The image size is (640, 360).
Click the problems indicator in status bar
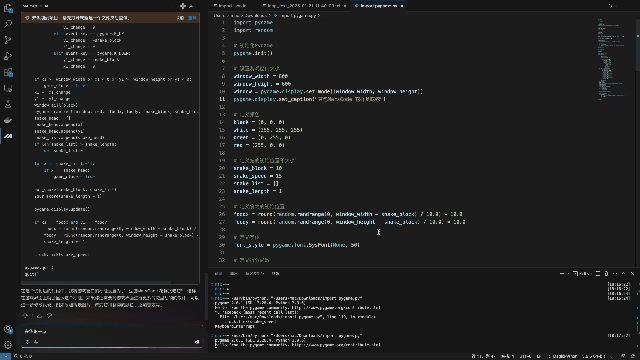24,356
